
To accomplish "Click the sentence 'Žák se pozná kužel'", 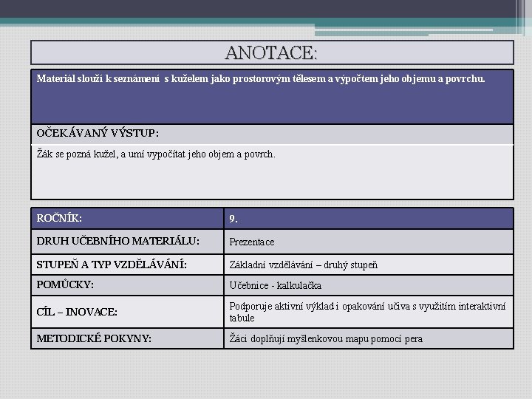I will coord(156,154).
